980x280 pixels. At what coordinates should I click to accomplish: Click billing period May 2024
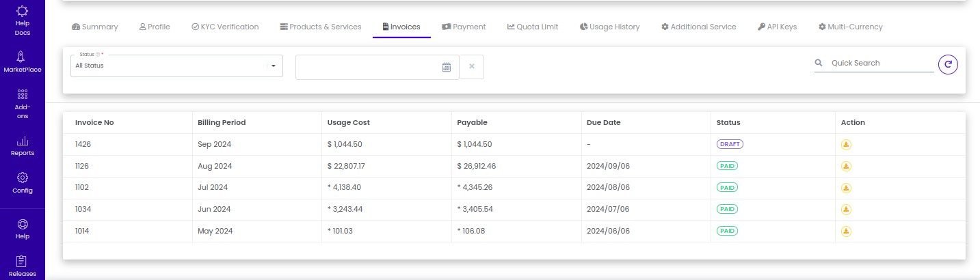coord(215,231)
